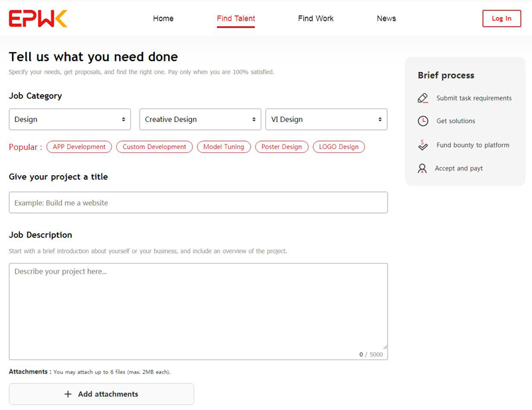Open the News page
This screenshot has width=532, height=410.
[386, 19]
